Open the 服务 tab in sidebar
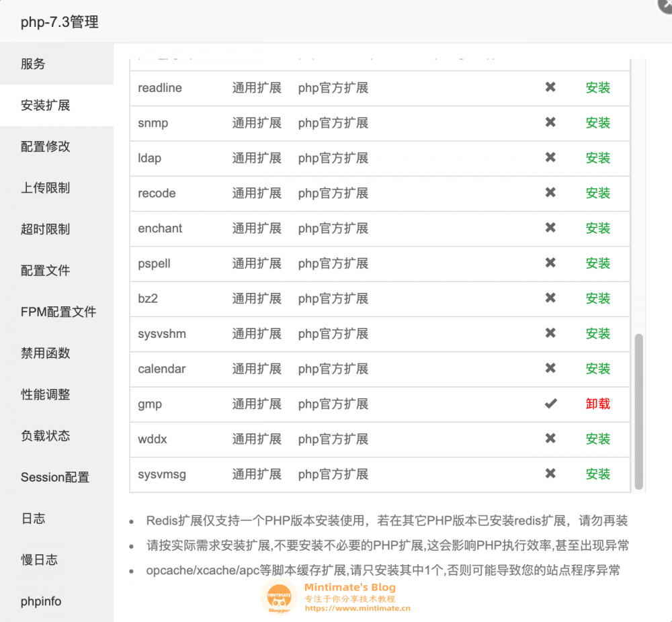672x622 pixels. tap(34, 64)
